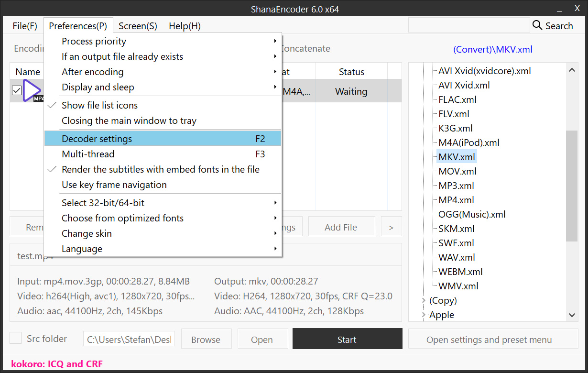588x373 pixels.
Task: Enable the Src folder checkbox
Action: point(16,338)
